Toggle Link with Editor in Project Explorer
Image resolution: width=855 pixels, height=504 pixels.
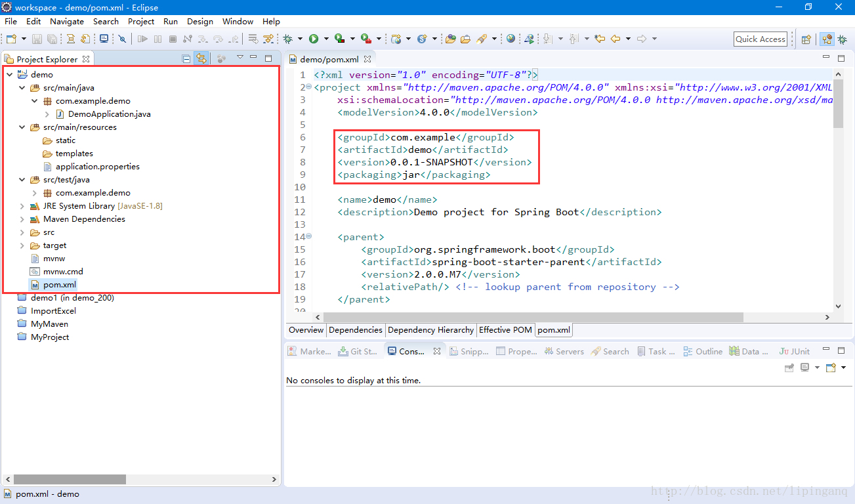click(201, 58)
